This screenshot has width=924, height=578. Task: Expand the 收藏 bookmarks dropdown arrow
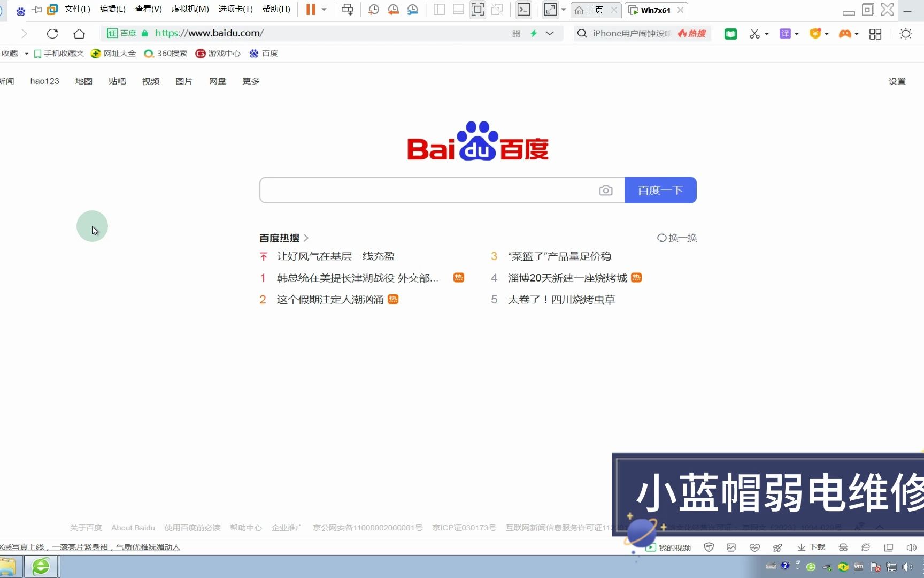pyautogui.click(x=26, y=54)
